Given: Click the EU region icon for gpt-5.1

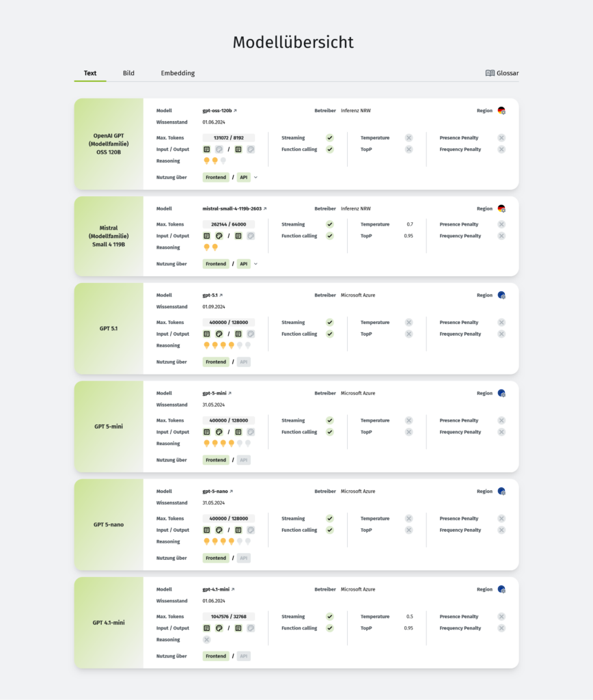Looking at the screenshot, I should [501, 295].
